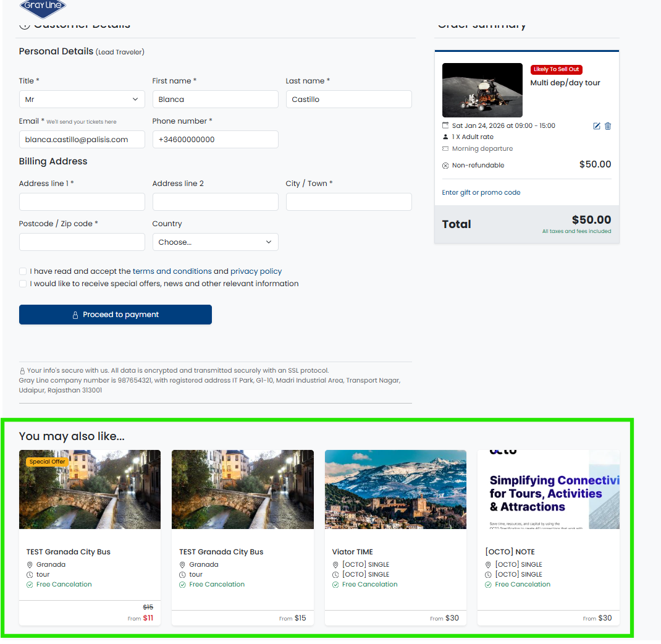Screen dimensions: 661x644
Task: Open the Viator TIME card title
Action: (352, 552)
